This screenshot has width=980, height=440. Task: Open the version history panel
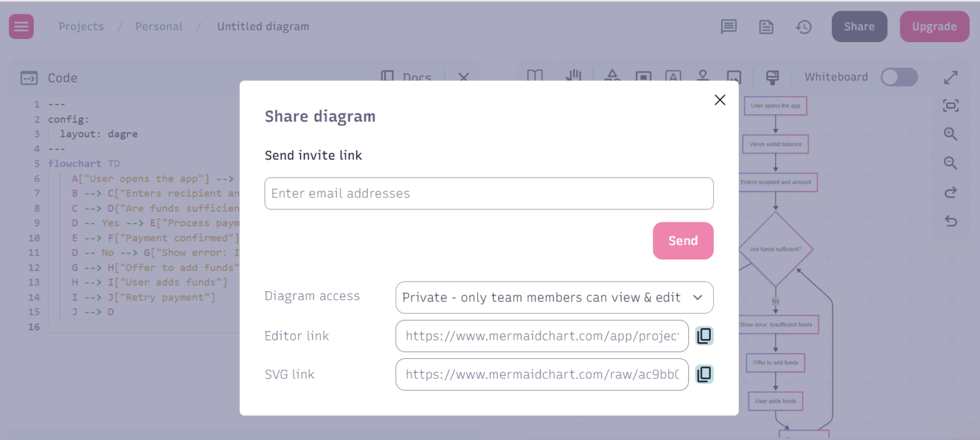(x=803, y=27)
